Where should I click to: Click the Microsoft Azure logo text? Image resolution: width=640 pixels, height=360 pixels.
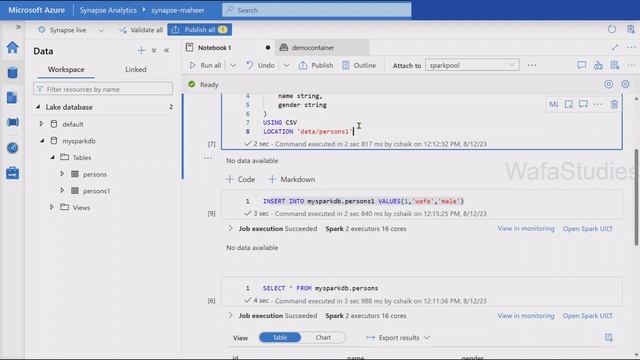tap(36, 10)
